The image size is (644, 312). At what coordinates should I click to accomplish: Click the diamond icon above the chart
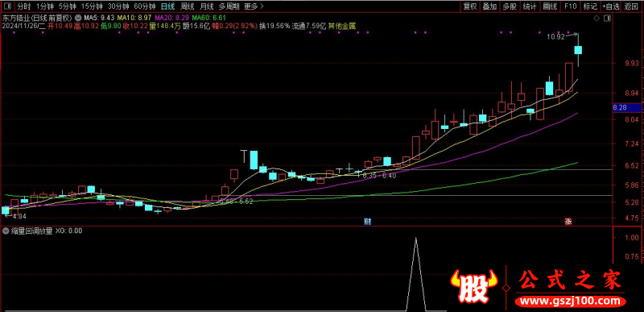click(597, 19)
